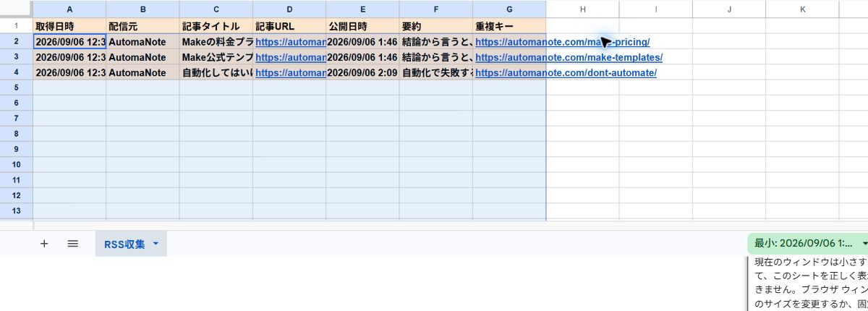Select column H header
The width and height of the screenshot is (868, 311).
coord(583,9)
